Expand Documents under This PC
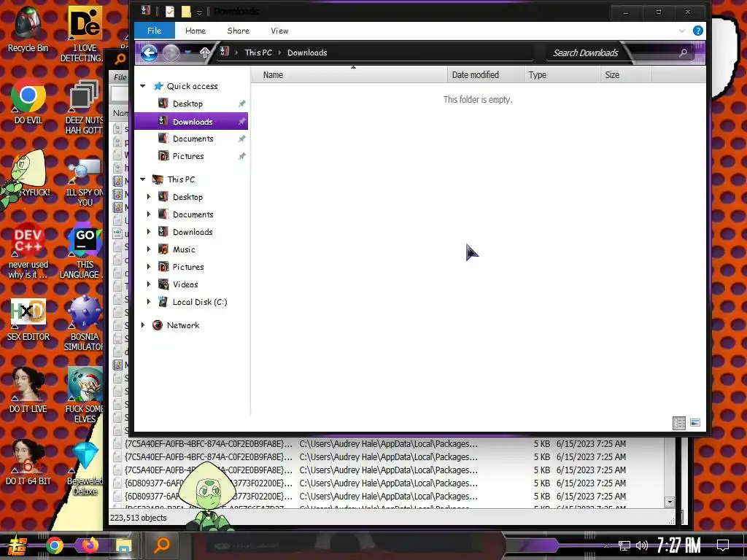This screenshot has width=747, height=560. (149, 214)
